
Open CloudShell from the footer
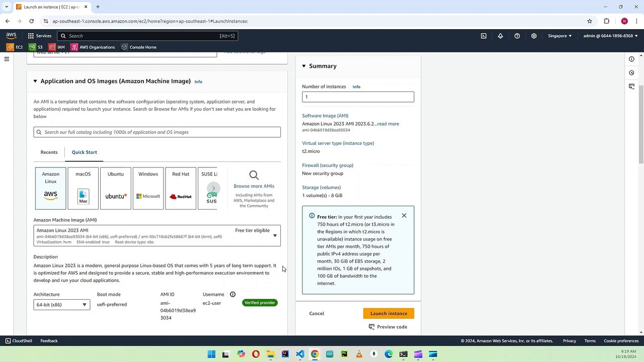coord(19,341)
